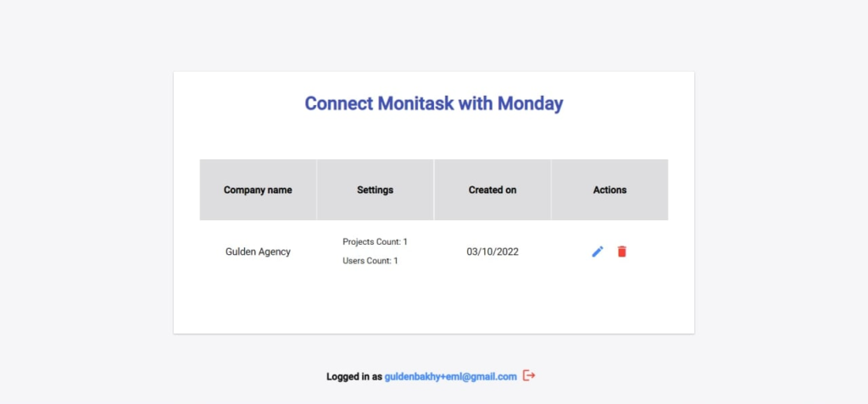Viewport: 868px width, 404px height.
Task: Edit the Gulden Agency connection with the pencil icon
Action: point(598,252)
